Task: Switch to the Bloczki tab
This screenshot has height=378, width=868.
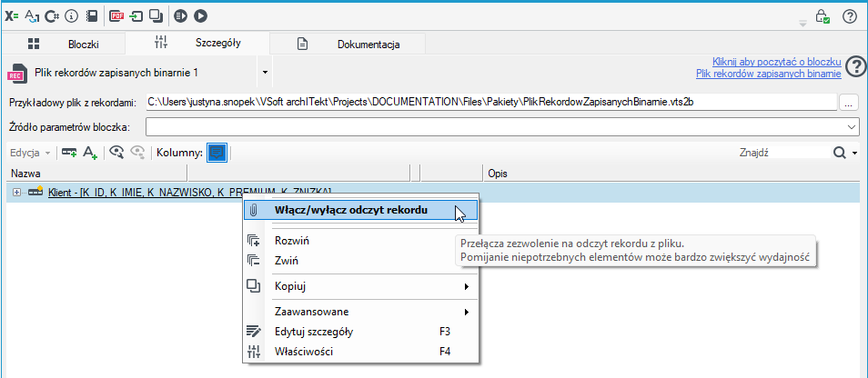Action: (64, 45)
